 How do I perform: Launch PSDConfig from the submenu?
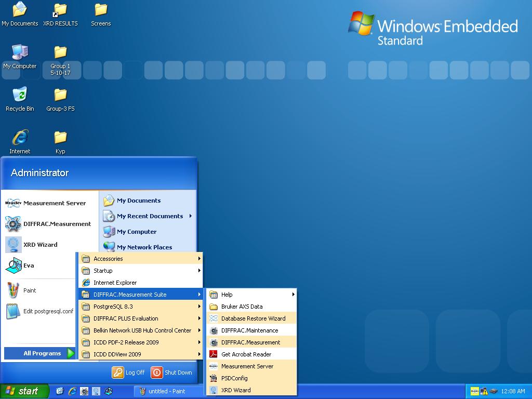point(234,378)
